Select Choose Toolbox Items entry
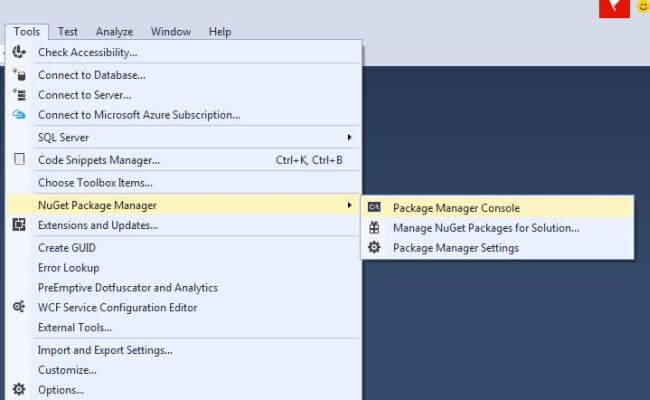This screenshot has width=650, height=400. point(95,183)
